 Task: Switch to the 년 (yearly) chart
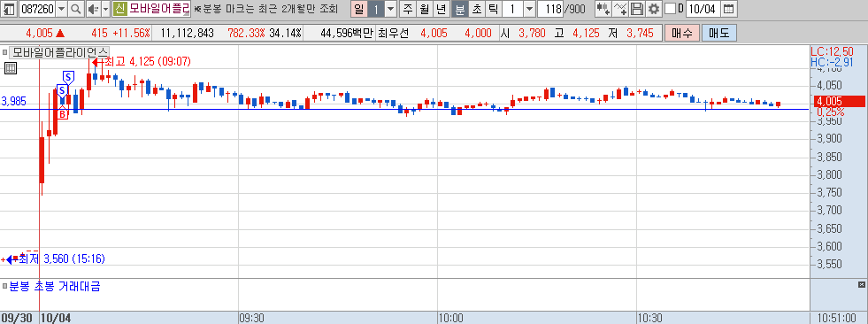(x=442, y=8)
